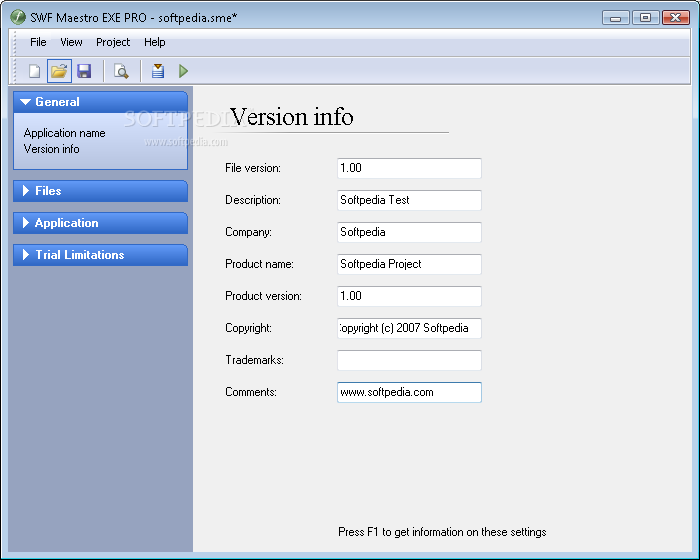Click the 'File version:' label
The width and height of the screenshot is (700, 560).
[253, 168]
